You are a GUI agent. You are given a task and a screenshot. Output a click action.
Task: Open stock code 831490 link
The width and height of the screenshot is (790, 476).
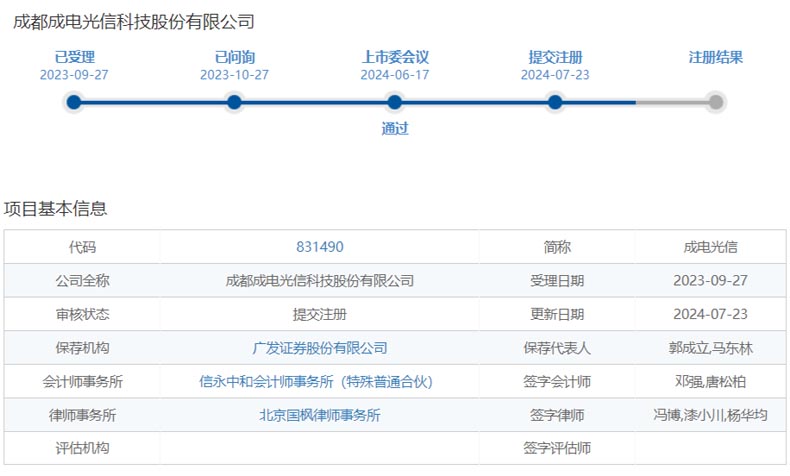319,247
